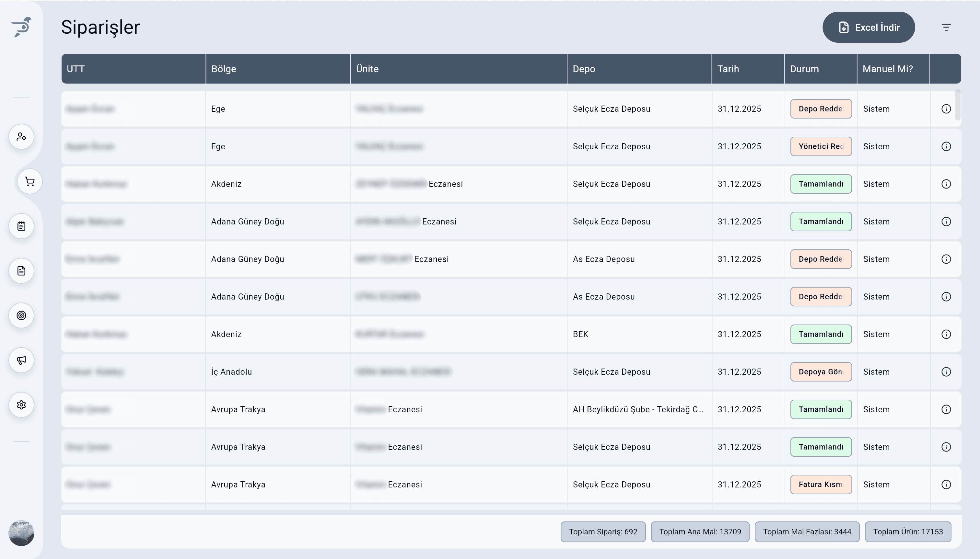Select the shopping cart orders icon
Screen dimensions: 980x559
pyautogui.click(x=29, y=181)
